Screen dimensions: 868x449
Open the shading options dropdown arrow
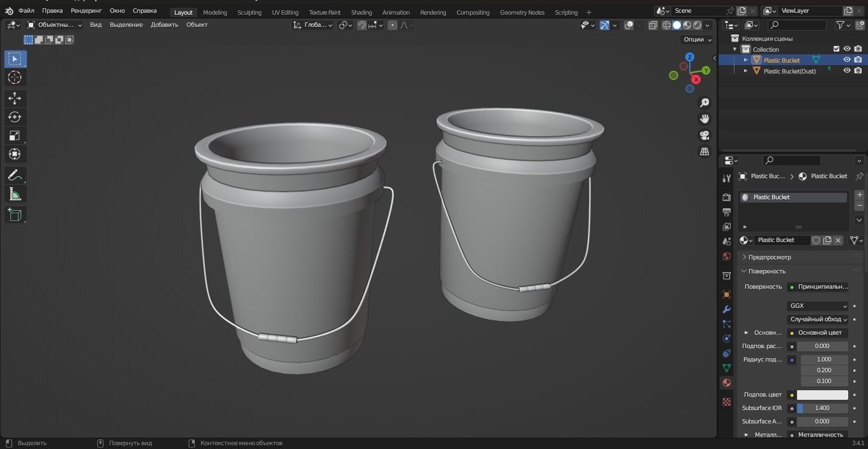pyautogui.click(x=707, y=25)
